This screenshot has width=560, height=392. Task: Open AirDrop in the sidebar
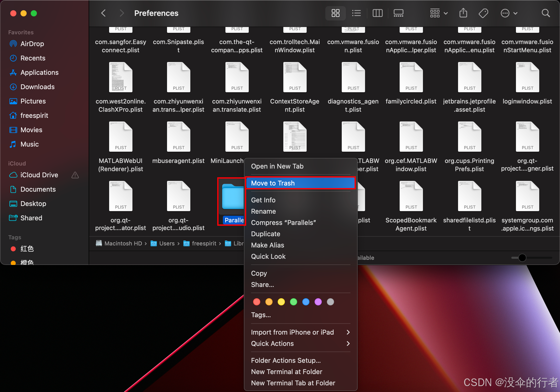(x=32, y=44)
